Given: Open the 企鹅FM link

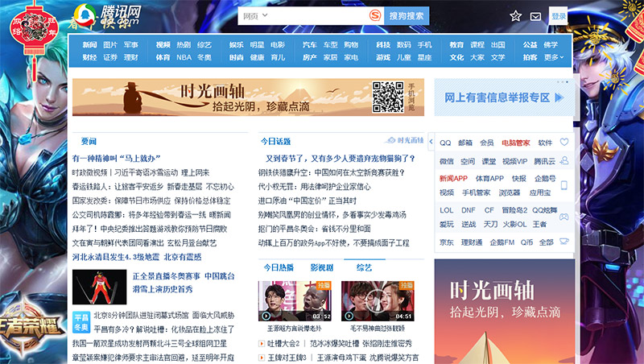Looking at the screenshot, I should 502,242.
